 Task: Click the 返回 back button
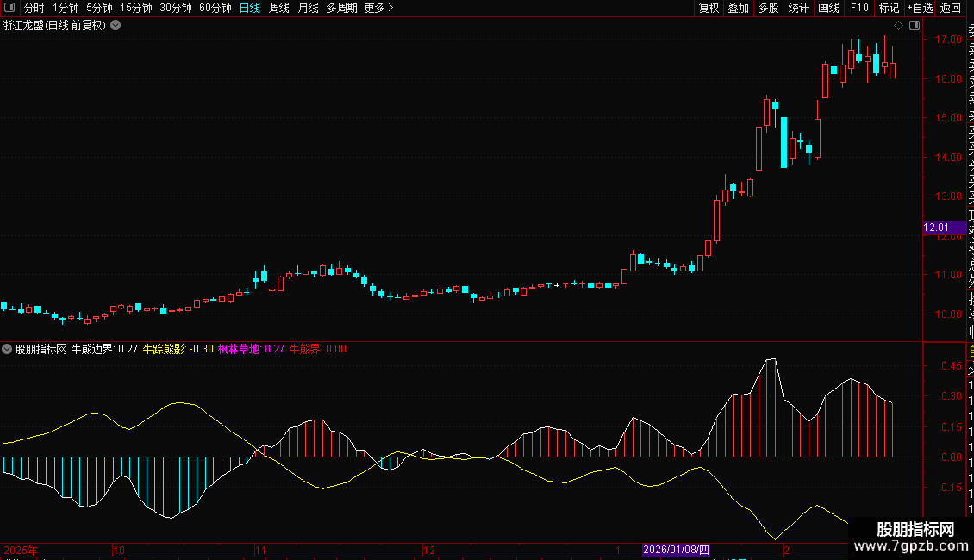point(951,8)
